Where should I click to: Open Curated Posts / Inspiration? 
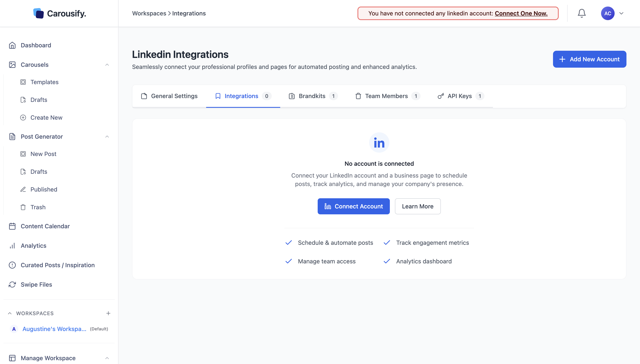pyautogui.click(x=58, y=265)
